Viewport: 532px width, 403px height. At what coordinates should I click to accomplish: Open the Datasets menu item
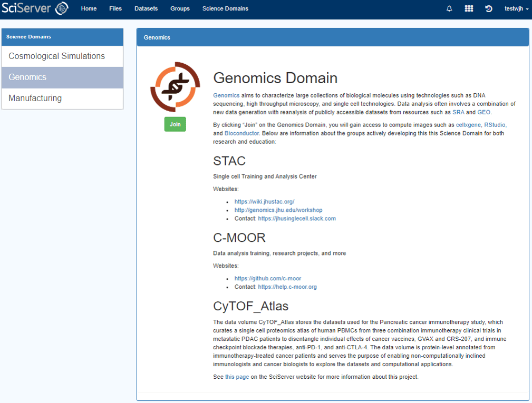coord(146,9)
